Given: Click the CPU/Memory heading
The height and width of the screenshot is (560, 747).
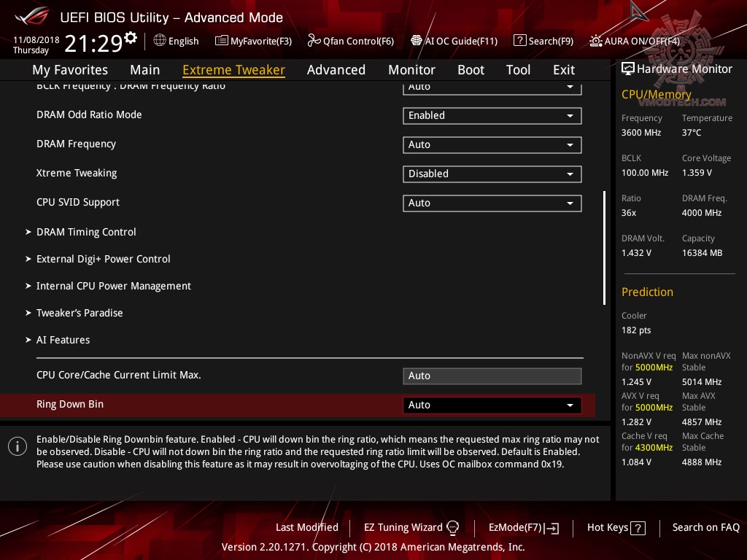Looking at the screenshot, I should [657, 94].
